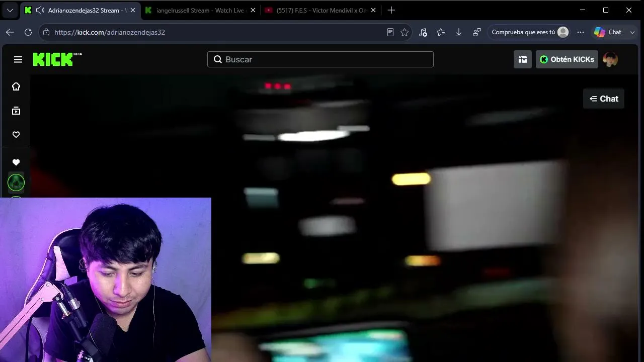Go back with browser back arrow
Screen dimensions: 644x362
pyautogui.click(x=10, y=32)
